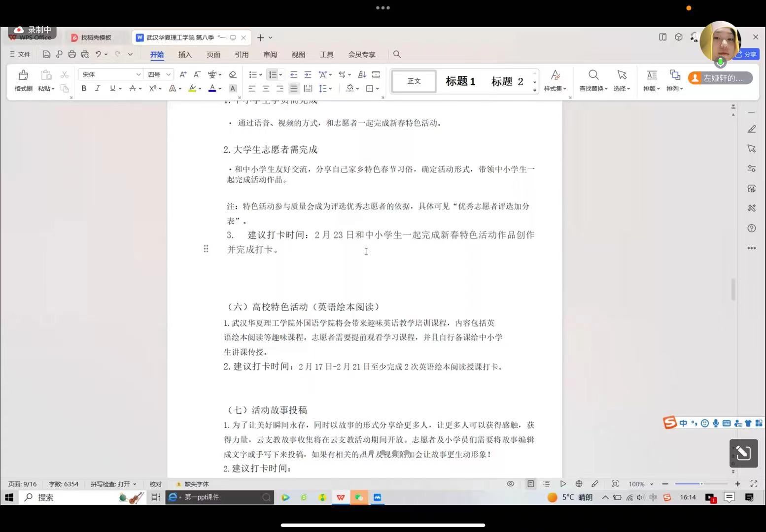
Task: Click the increase font size icon
Action: point(183,74)
